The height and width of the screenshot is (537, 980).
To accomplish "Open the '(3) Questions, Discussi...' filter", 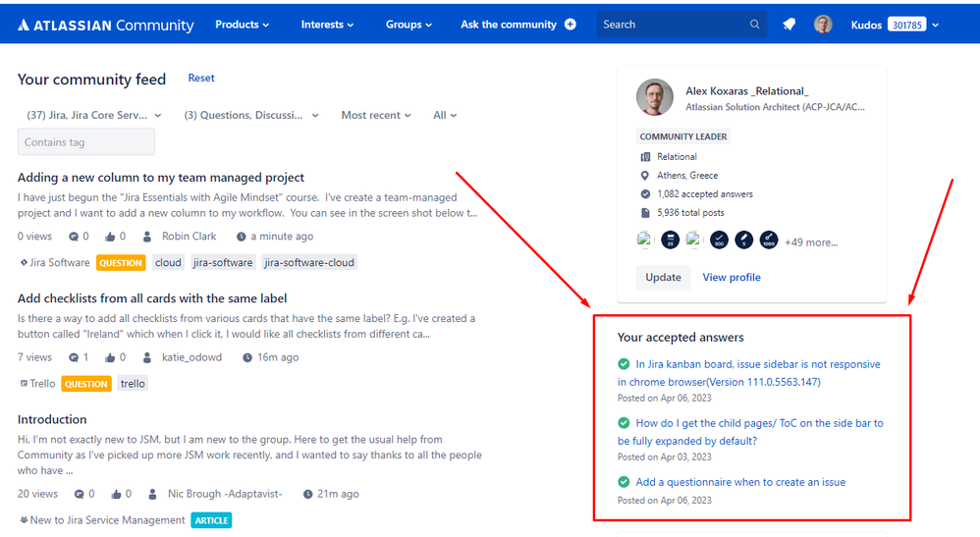I will [x=251, y=115].
